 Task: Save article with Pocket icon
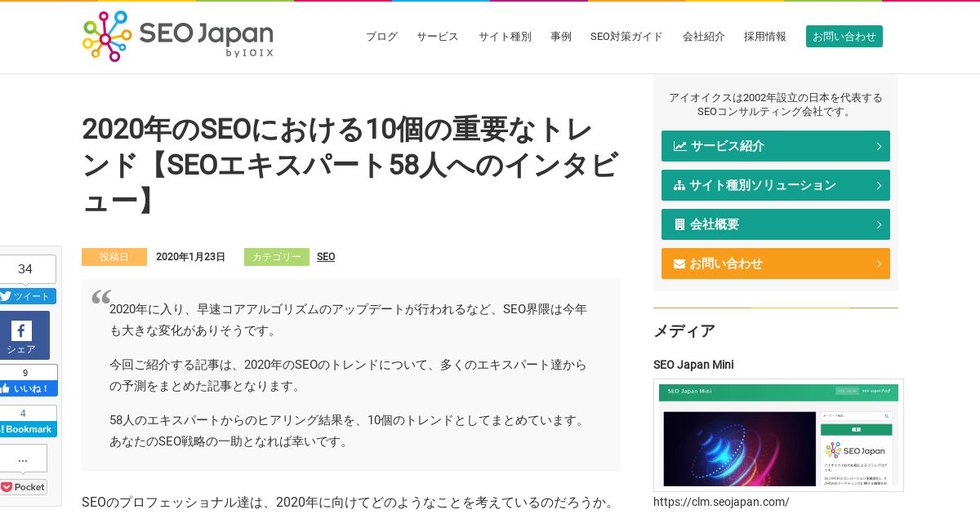tap(23, 487)
